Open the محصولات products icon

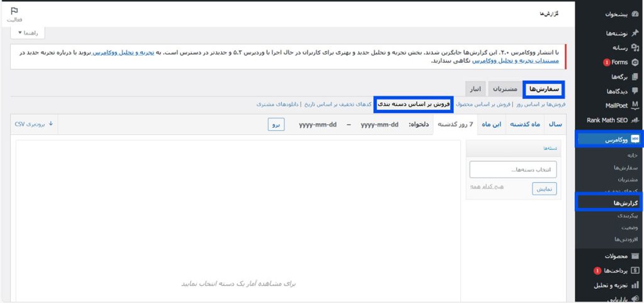click(635, 256)
